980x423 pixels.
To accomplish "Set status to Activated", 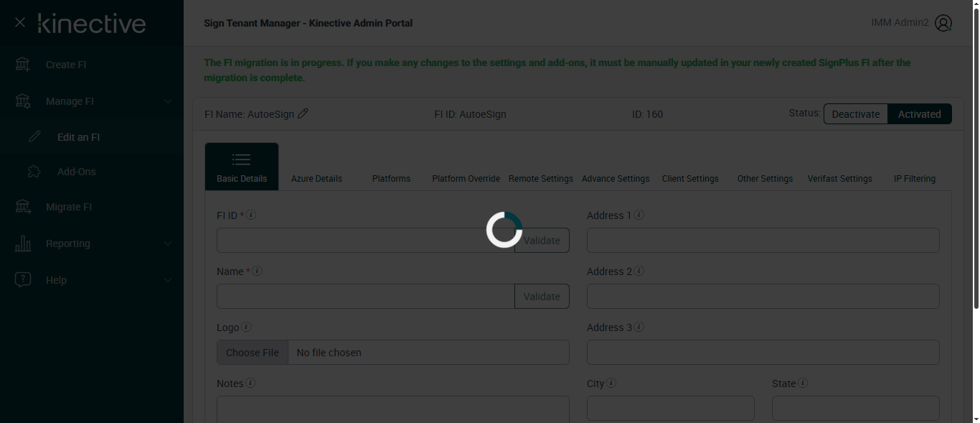I will click(x=919, y=114).
